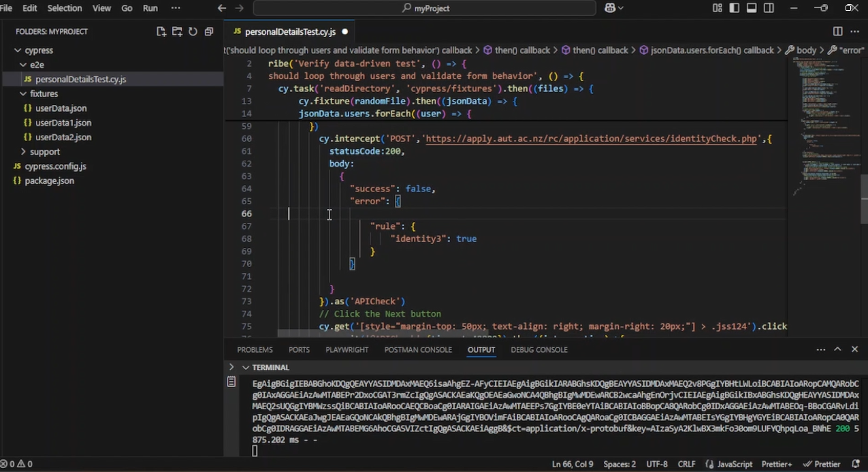Open the notifications bell in status bar
Viewport: 868px width, 472px height.
pos(855,464)
